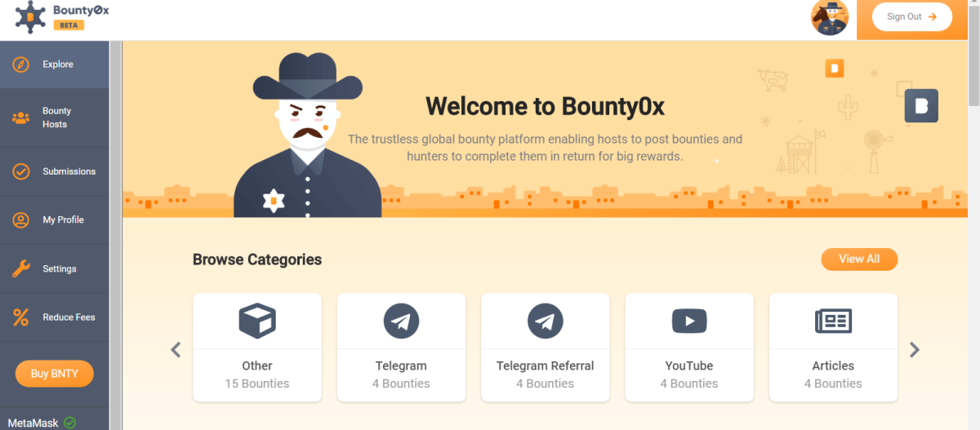Click the 'Browse Categories' heading
This screenshot has height=430, width=980.
(257, 259)
